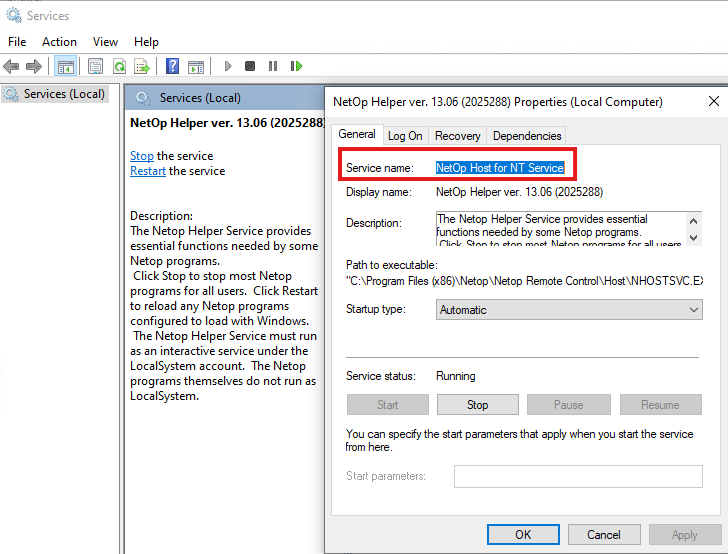Click the greyed Pause button

tap(568, 405)
